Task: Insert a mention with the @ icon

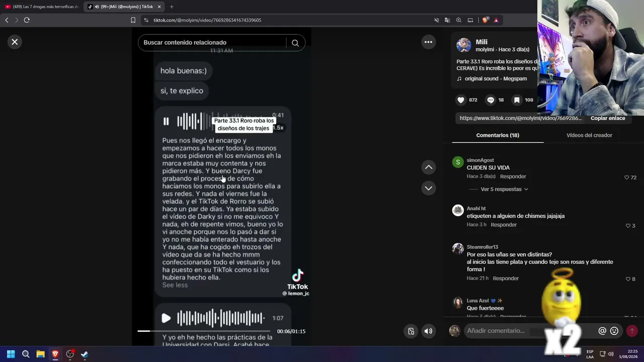Action: pos(602,331)
